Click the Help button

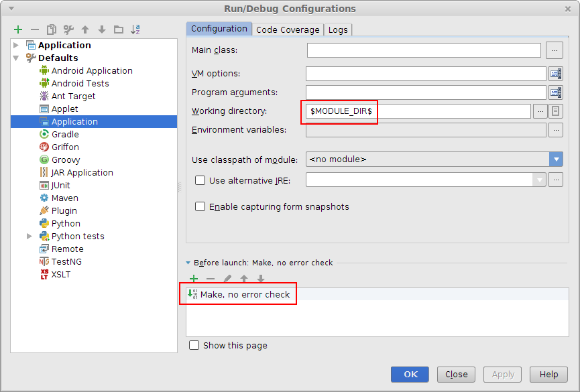pos(548,375)
